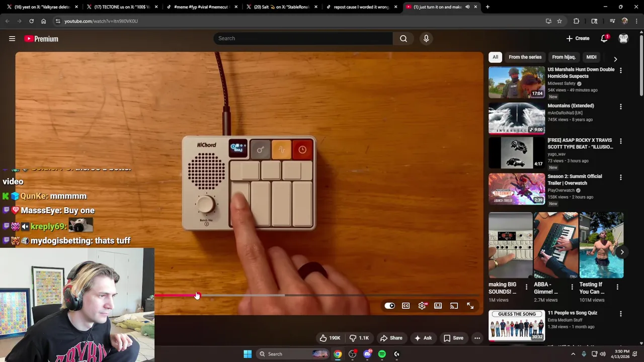This screenshot has height=362, width=644.
Task: Dislike the video with 1.1K thumbs down
Action: [360, 338]
